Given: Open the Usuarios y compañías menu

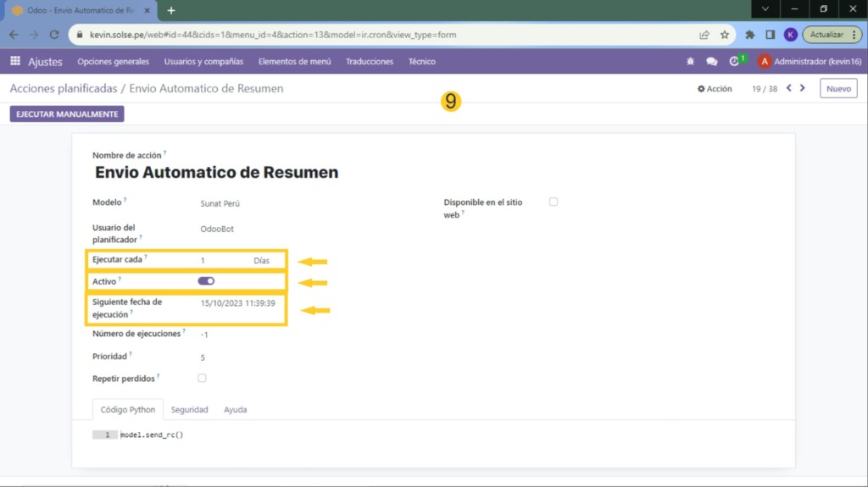Looking at the screenshot, I should click(203, 62).
